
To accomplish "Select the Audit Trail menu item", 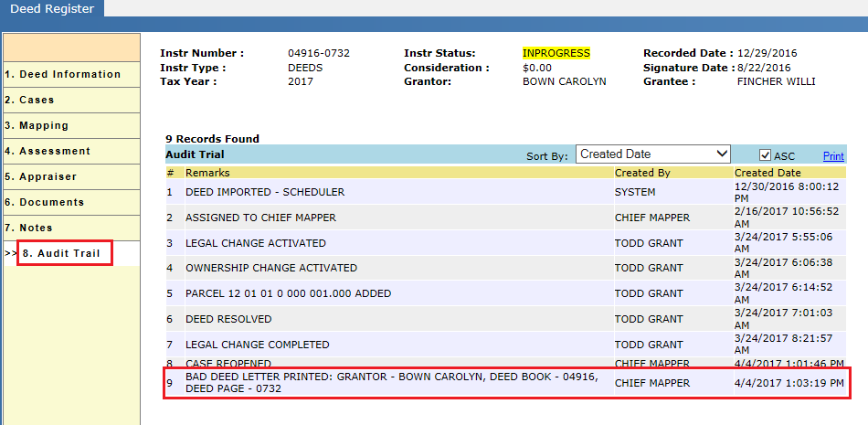I will (x=65, y=253).
